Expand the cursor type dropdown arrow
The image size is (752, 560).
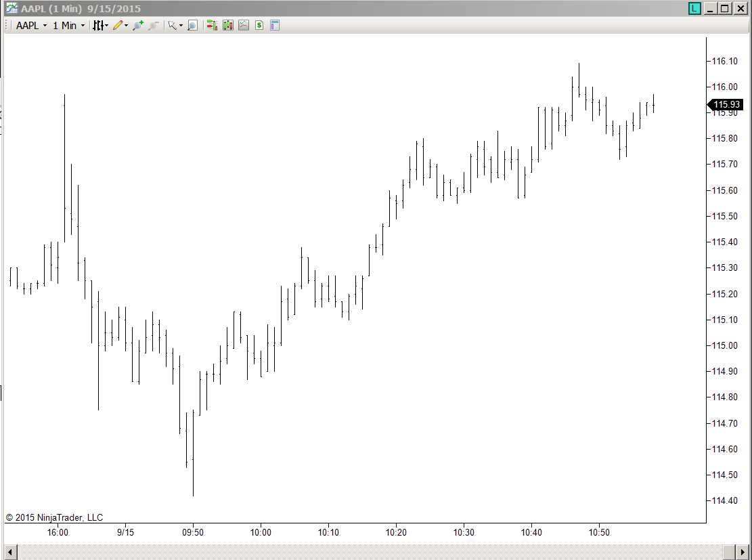[181, 26]
